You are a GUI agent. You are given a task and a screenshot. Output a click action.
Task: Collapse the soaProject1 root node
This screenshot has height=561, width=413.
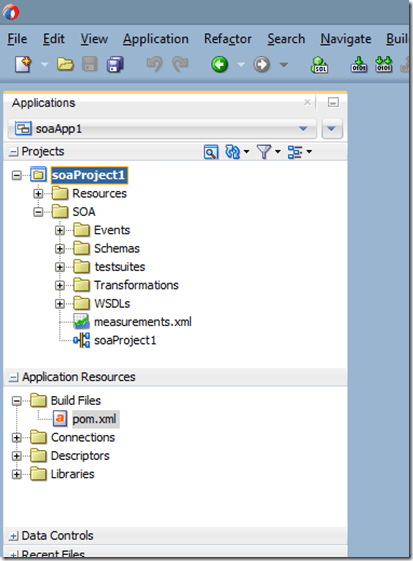[x=16, y=175]
